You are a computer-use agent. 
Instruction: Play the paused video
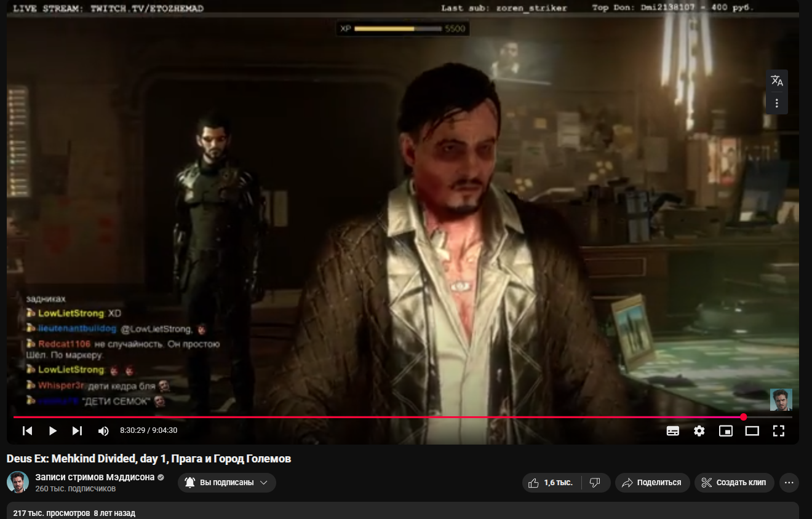tap(52, 430)
